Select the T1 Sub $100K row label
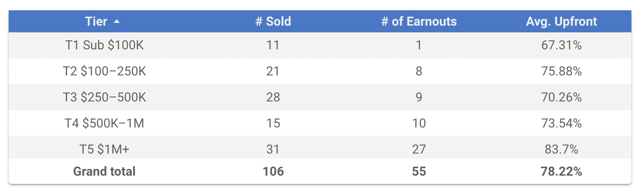 coord(104,45)
